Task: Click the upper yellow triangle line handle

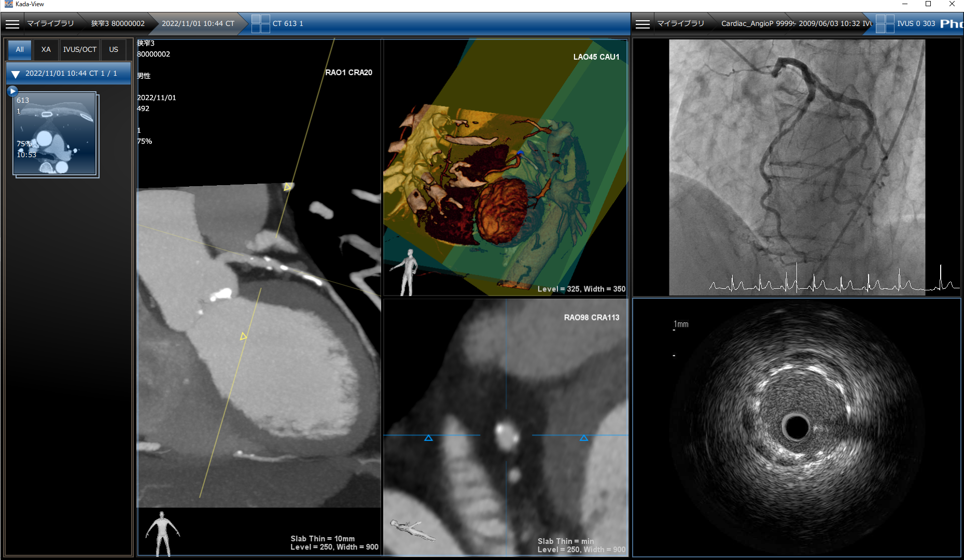Action: click(287, 187)
